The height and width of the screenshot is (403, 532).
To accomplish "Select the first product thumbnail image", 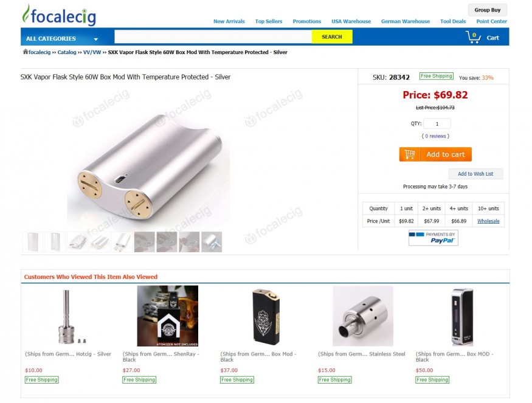I will click(33, 242).
